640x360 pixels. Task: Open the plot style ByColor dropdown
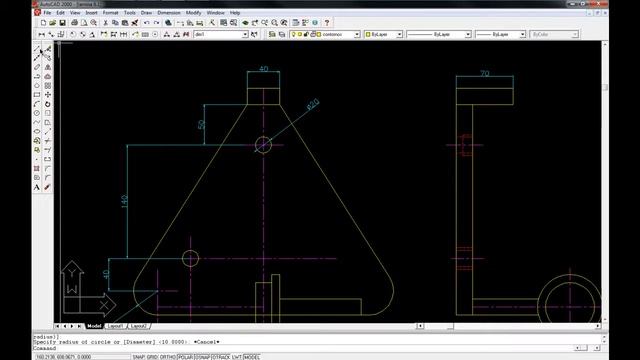575,35
